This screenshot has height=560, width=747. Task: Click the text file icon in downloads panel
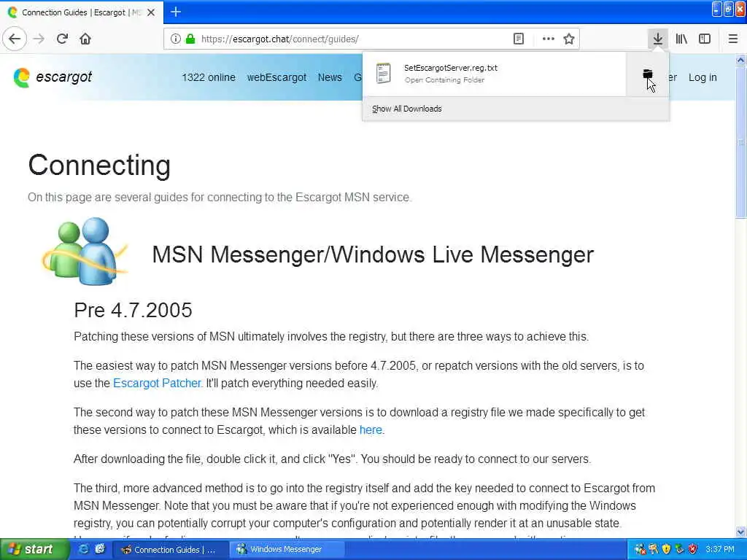(x=383, y=74)
